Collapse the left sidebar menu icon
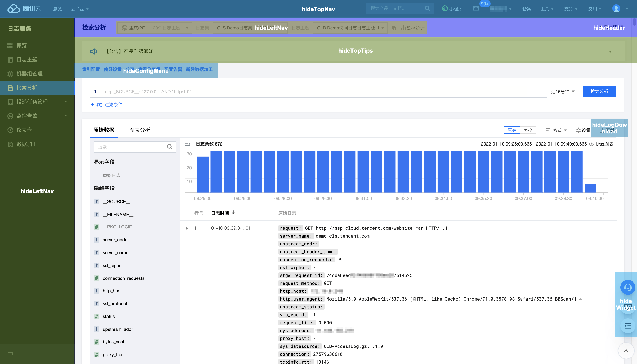This screenshot has height=364, width=637. 10,354
